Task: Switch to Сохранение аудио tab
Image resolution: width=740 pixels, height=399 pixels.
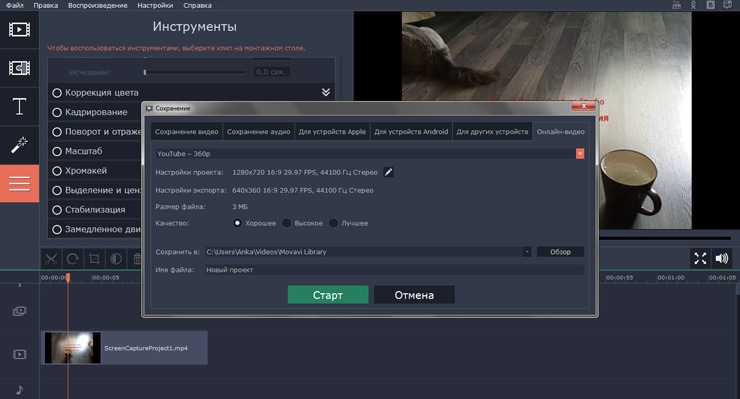Action: [x=259, y=132]
